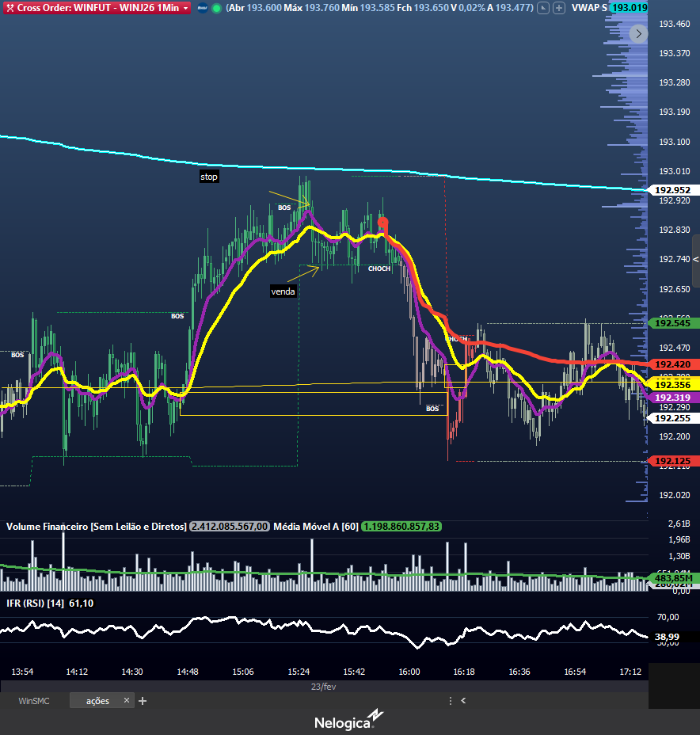Select the IFR (RSI) indicator title

36,604
